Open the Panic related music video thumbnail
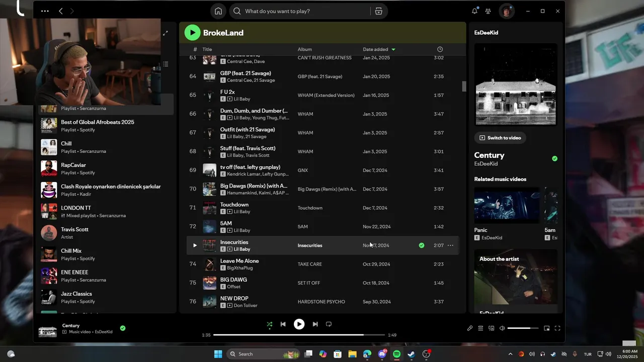644x362 pixels. tap(507, 205)
